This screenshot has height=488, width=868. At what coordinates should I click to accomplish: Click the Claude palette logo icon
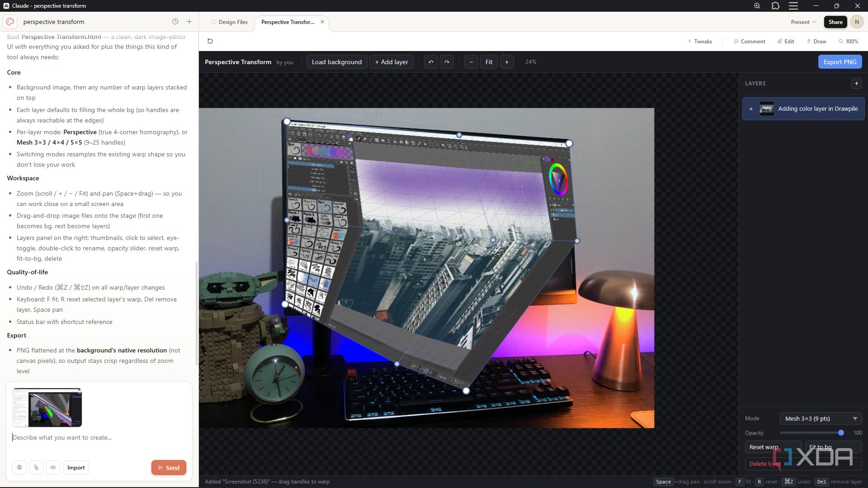tap(10, 22)
